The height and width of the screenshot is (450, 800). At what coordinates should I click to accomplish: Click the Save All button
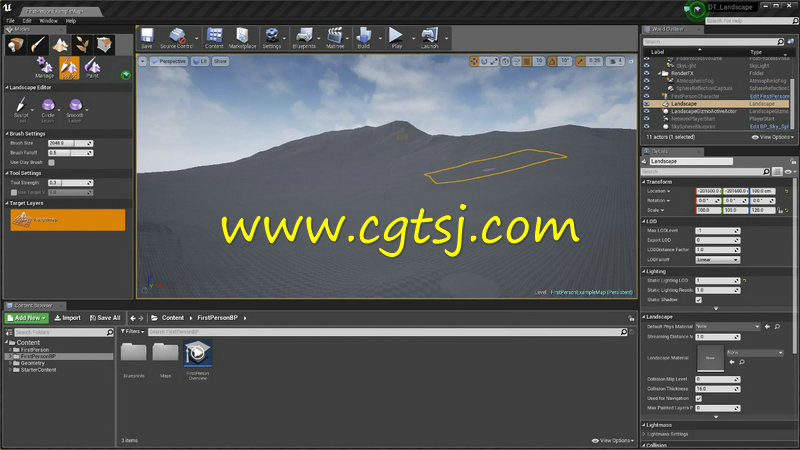[105, 318]
